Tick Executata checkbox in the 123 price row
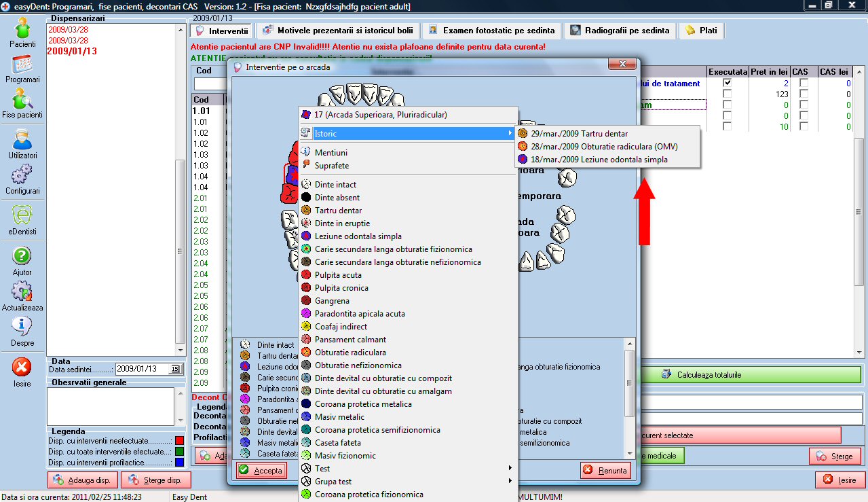The width and height of the screenshot is (868, 502). tap(728, 94)
